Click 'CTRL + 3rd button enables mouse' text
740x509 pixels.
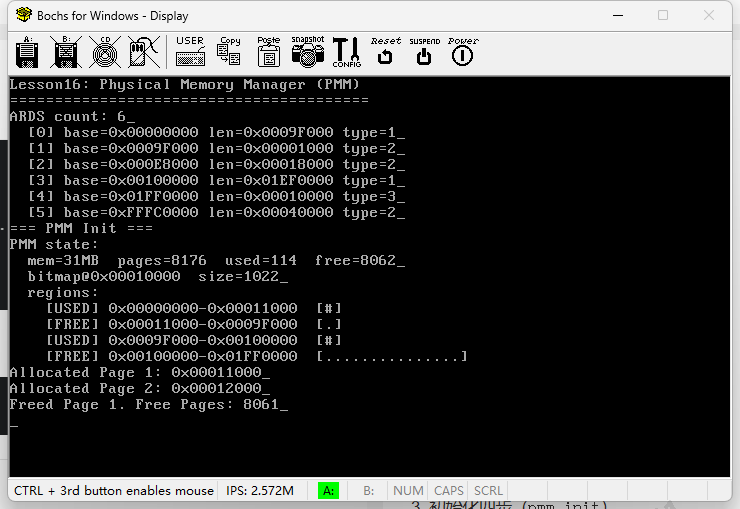114,491
